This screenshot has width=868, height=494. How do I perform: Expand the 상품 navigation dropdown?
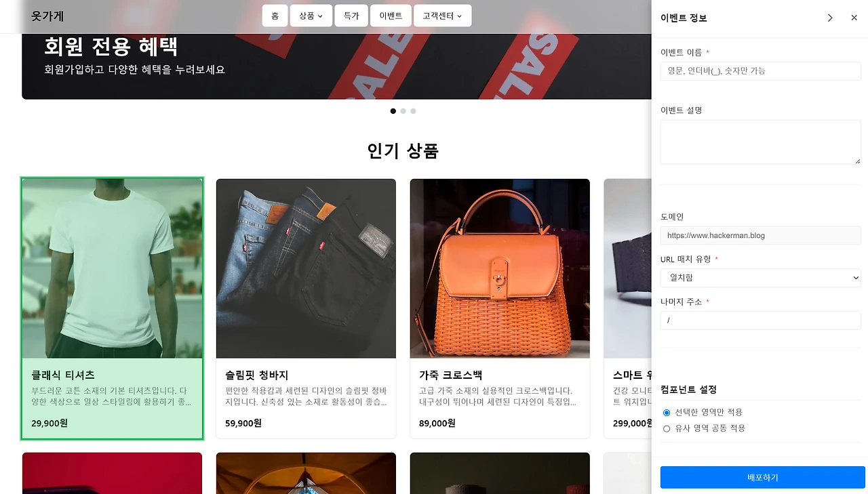311,16
